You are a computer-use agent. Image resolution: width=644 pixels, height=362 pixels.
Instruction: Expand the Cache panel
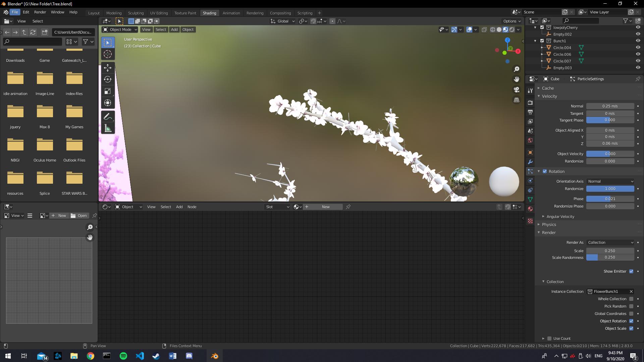[x=548, y=88]
